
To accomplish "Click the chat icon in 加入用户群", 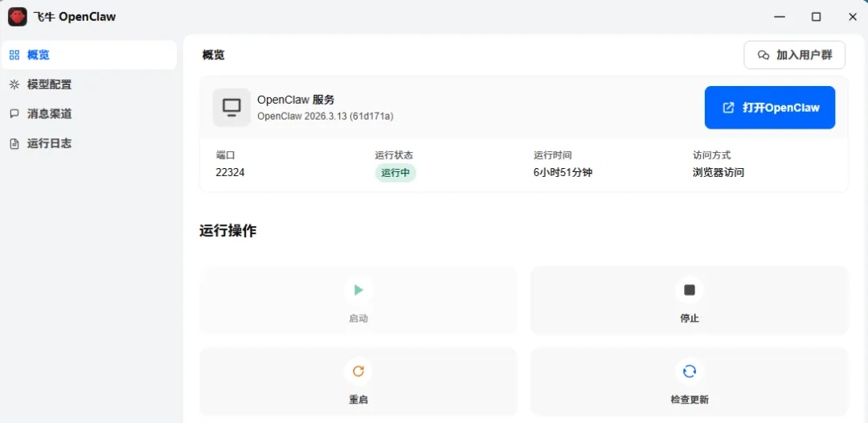I will [x=764, y=55].
